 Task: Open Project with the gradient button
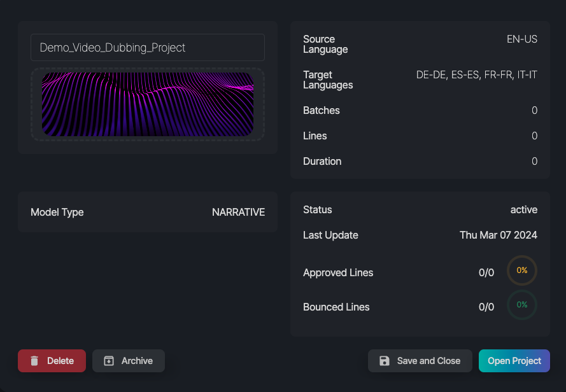514,361
